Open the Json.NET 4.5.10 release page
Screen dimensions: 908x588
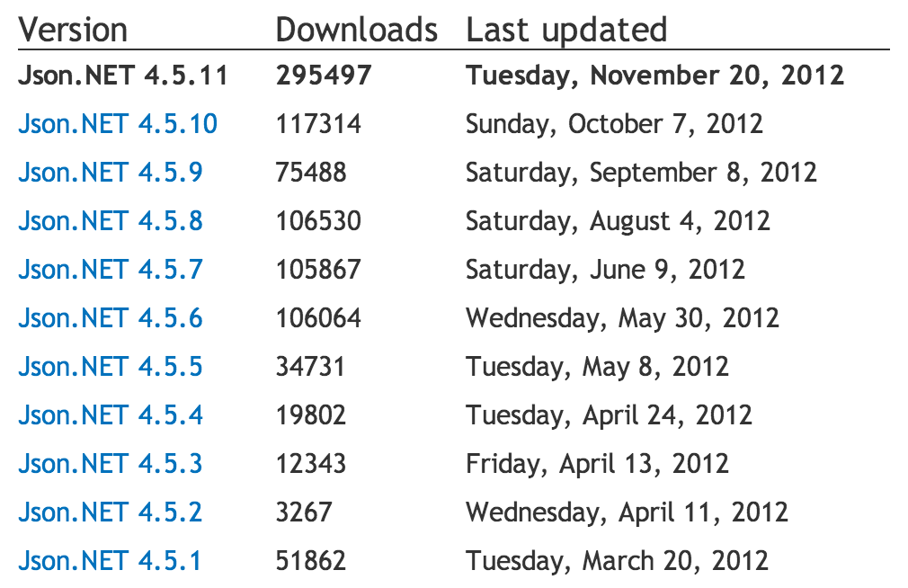pyautogui.click(x=117, y=124)
